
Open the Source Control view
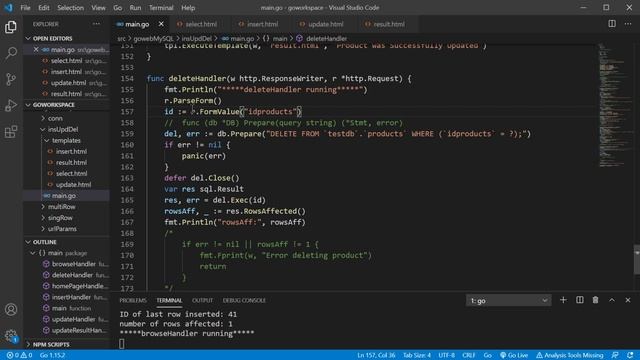[x=11, y=79]
